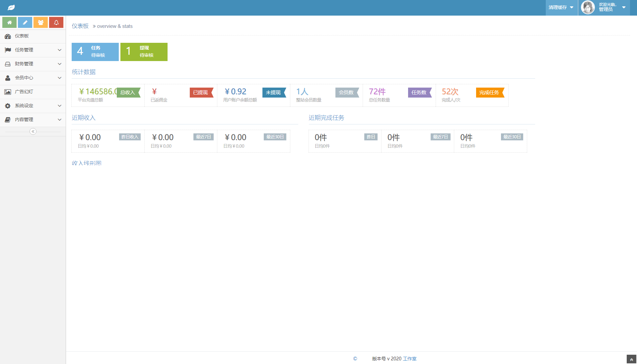Click the 最近30日 badge under 近期完成任务
637x364 pixels.
(x=512, y=137)
